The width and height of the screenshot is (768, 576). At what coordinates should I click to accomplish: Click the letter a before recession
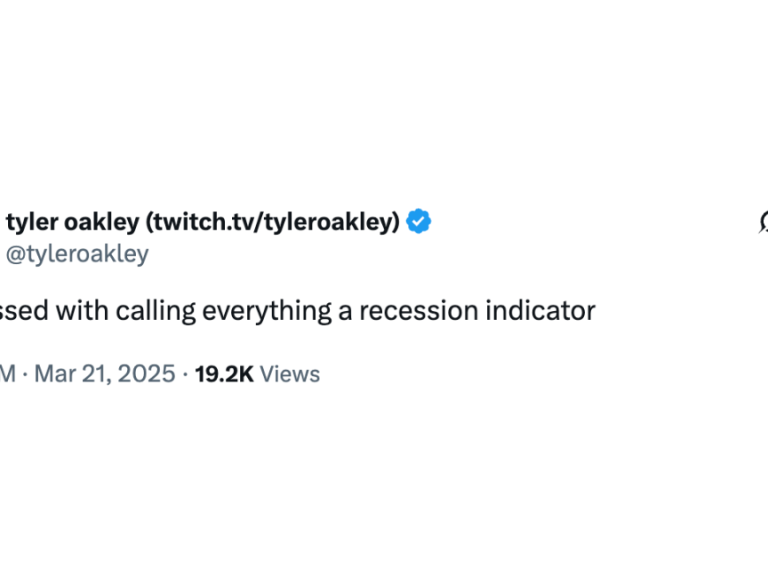tap(345, 312)
